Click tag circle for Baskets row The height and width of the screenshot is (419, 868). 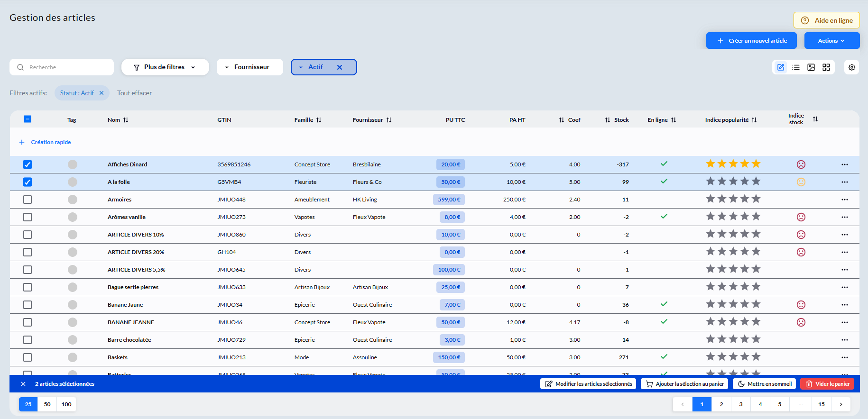(73, 357)
